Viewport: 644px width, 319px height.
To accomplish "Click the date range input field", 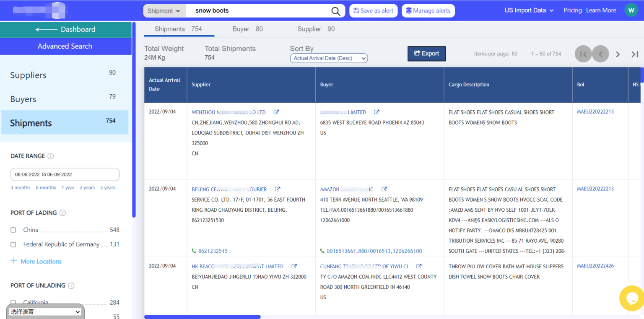I will point(65,174).
